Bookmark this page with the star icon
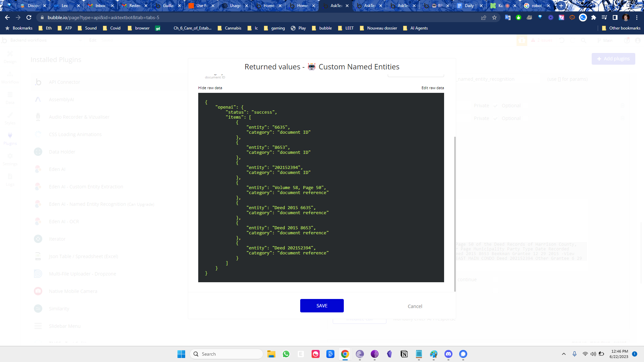This screenshot has width=644, height=362. coord(494,17)
